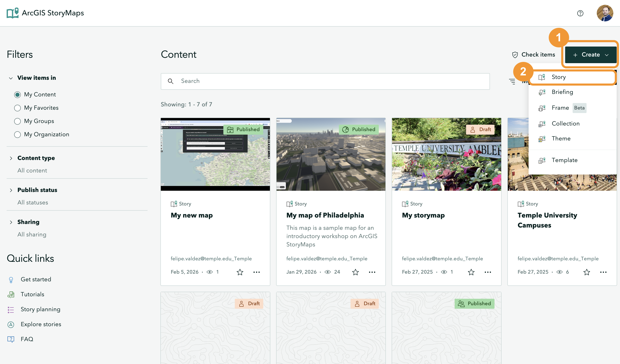Open the Philadelphia 3D city thumbnail
This screenshot has width=620, height=364.
[x=331, y=154]
